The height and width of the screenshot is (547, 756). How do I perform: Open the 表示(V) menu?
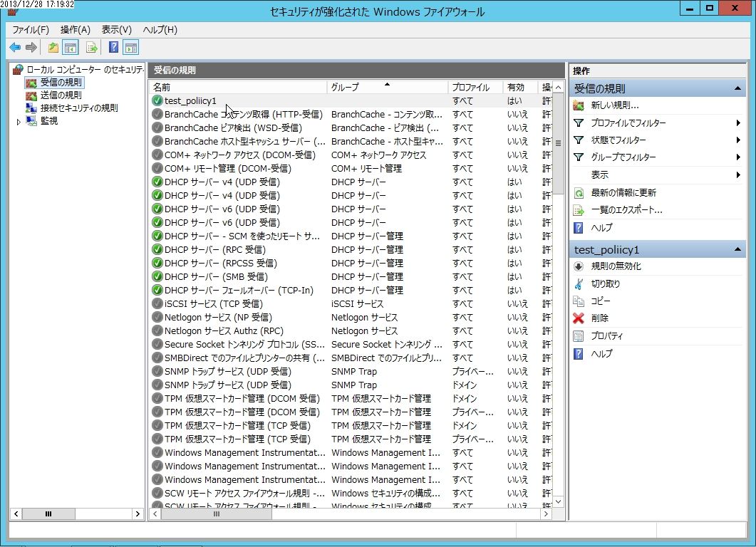[116, 30]
